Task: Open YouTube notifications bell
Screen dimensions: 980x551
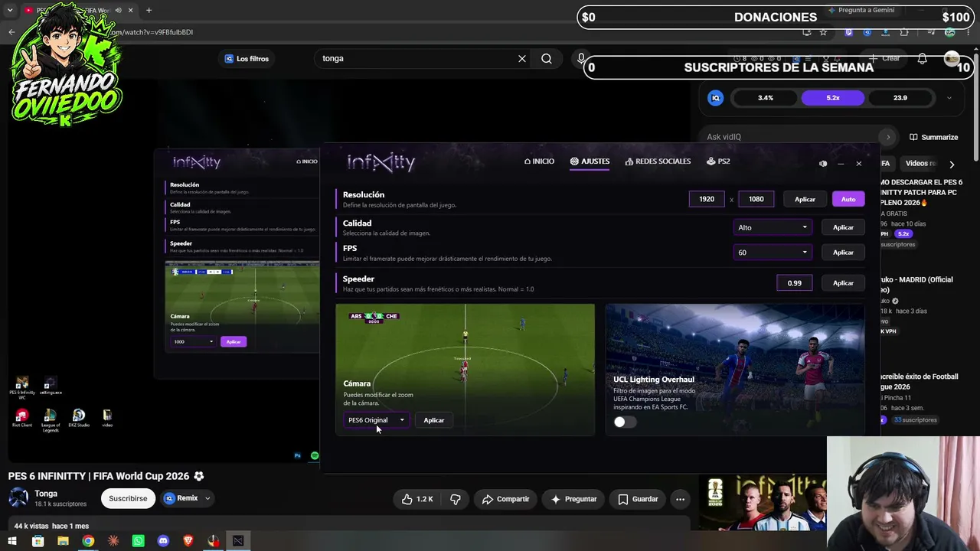Action: tap(923, 59)
